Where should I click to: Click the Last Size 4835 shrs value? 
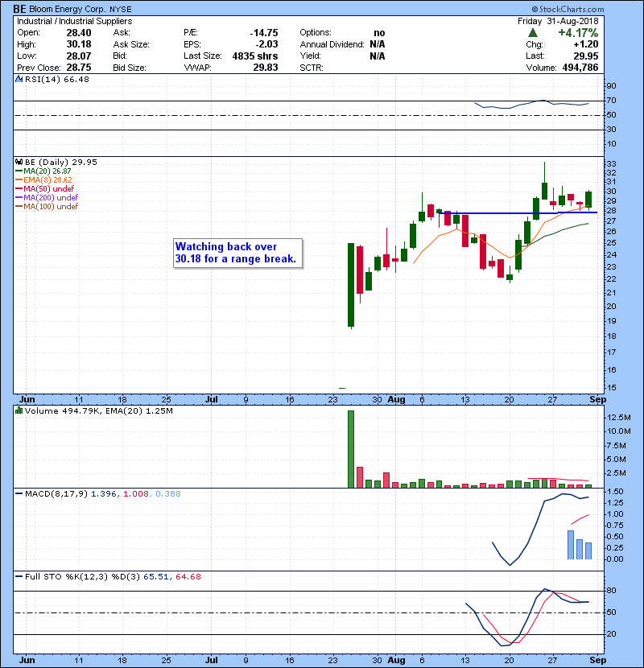pyautogui.click(x=255, y=56)
